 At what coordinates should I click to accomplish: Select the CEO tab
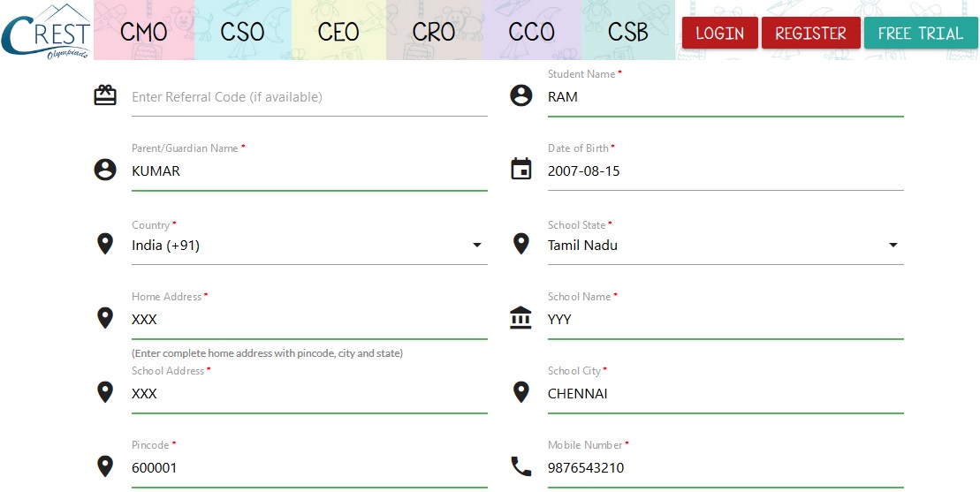pos(338,32)
